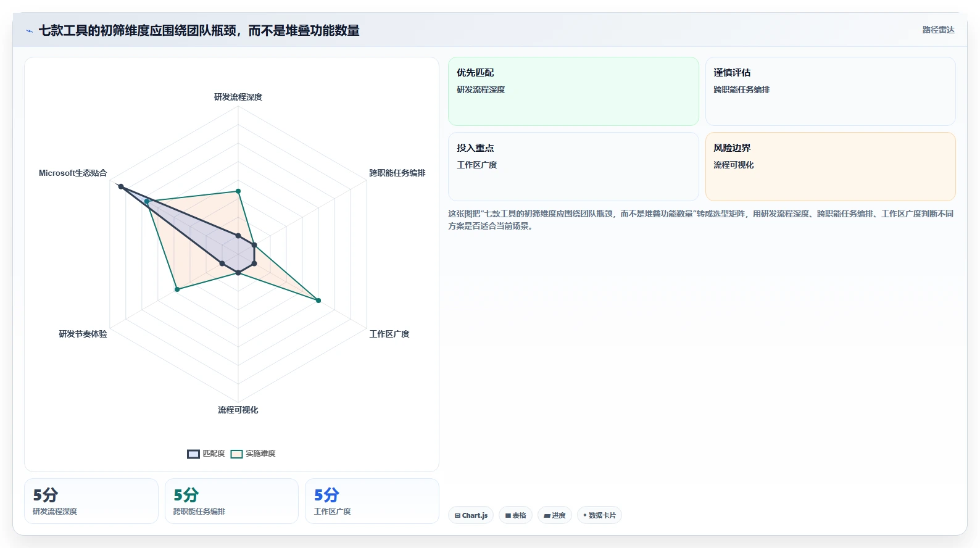
Task: Click 跨职能任务编排 text in 谨慎评估 card
Action: point(742,89)
